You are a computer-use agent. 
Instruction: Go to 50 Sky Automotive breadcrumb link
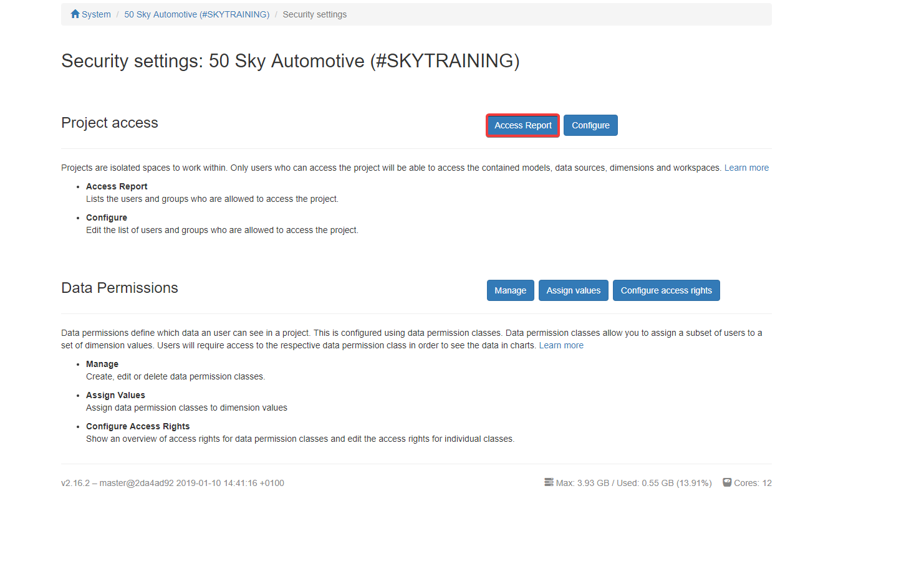(196, 14)
